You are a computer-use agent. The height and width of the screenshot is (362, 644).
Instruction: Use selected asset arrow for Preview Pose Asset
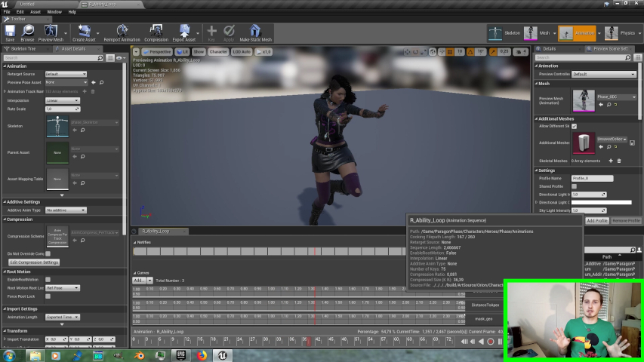pos(93,82)
